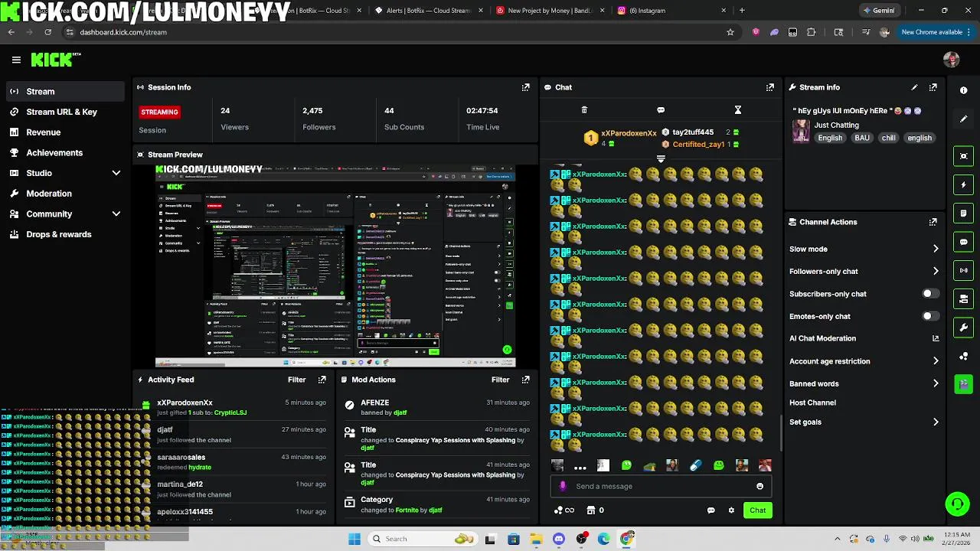Expand the Studio sidebar section
This screenshot has height=551, width=980.
click(x=116, y=173)
